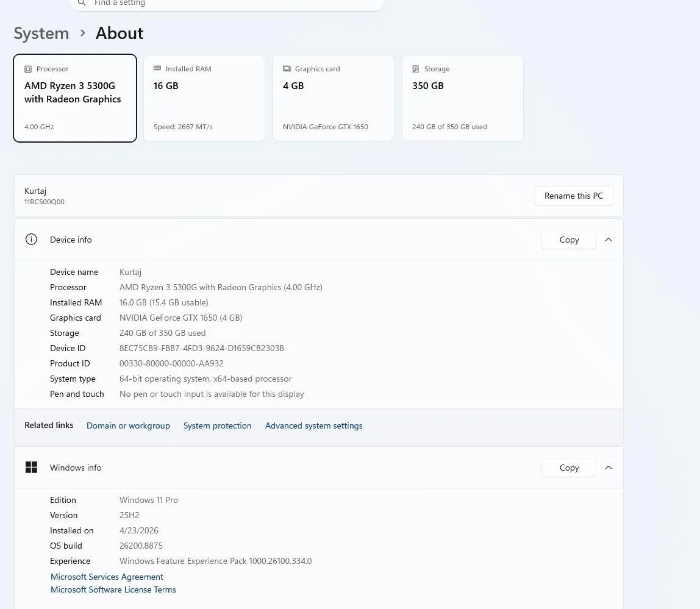The image size is (700, 609).
Task: Select the Processor AMD Ryzen 3 card
Action: click(75, 98)
